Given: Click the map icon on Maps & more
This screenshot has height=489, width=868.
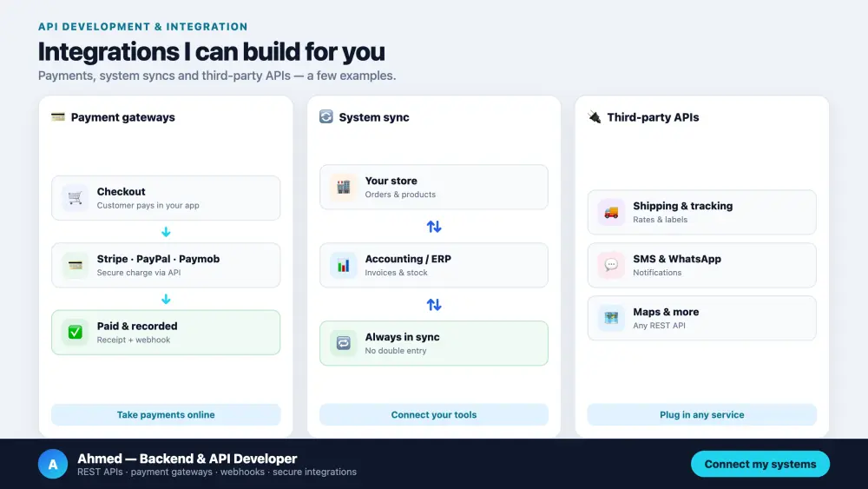Looking at the screenshot, I should (611, 319).
